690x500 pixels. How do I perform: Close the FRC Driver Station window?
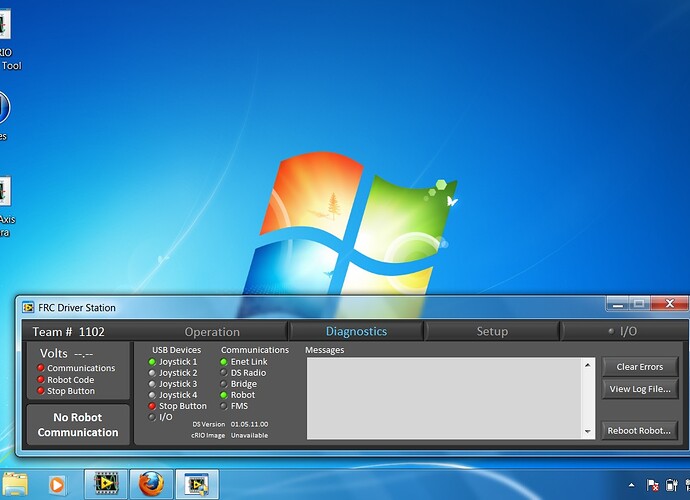[669, 303]
